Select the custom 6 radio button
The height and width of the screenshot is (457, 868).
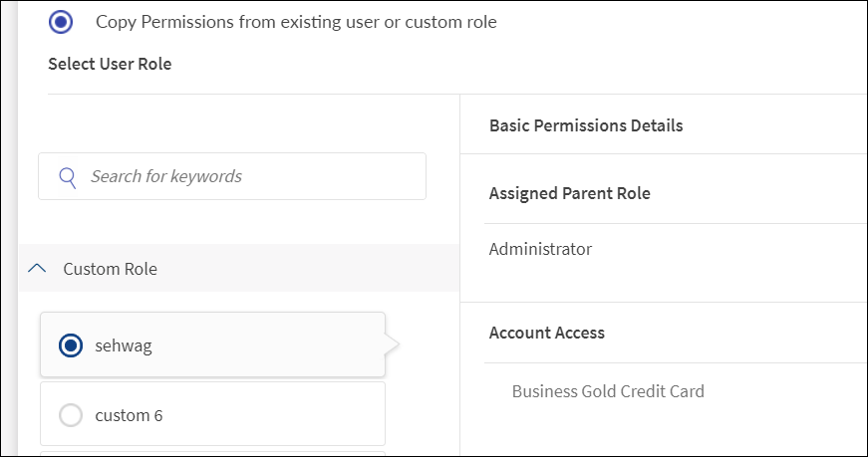coord(71,415)
